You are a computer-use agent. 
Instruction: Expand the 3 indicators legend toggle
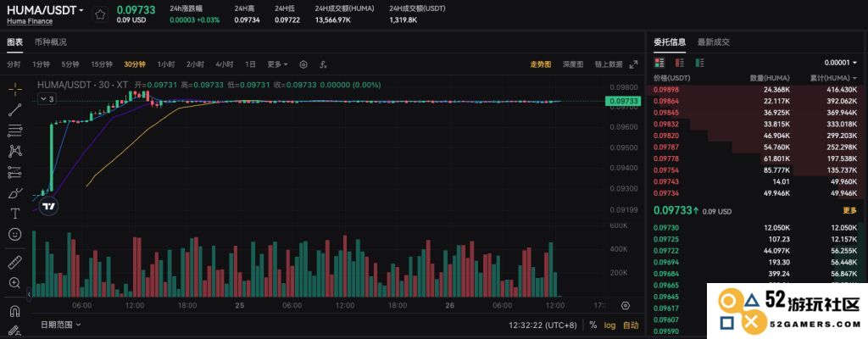point(47,99)
